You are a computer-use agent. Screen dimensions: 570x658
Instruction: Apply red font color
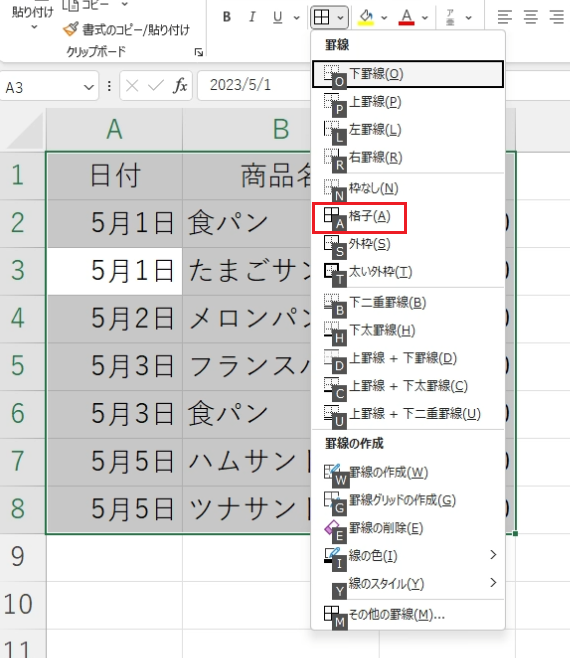pos(406,17)
